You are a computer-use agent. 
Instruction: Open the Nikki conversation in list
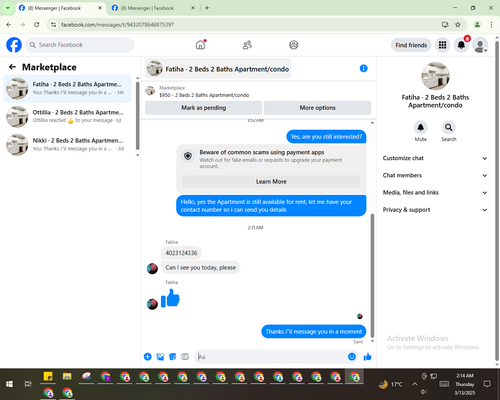67,145
